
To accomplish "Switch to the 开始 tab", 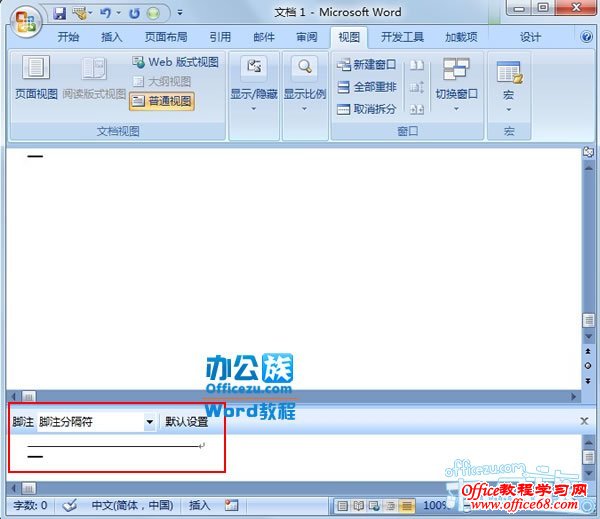I will 68,37.
